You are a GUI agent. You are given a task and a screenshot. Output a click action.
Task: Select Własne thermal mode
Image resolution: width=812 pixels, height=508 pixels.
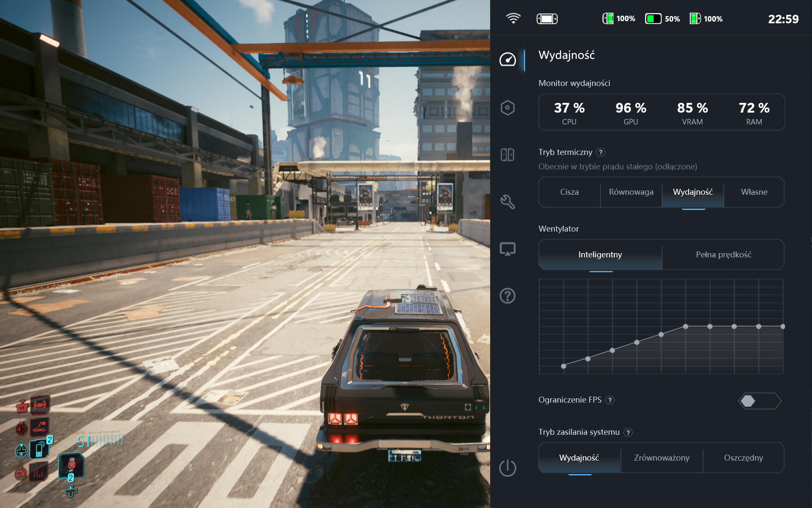754,192
